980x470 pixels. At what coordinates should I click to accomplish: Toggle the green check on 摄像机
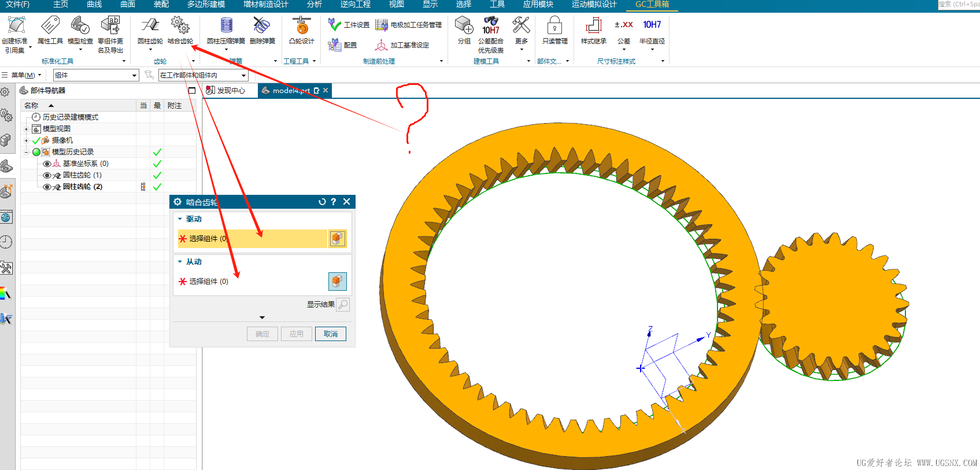pos(36,140)
